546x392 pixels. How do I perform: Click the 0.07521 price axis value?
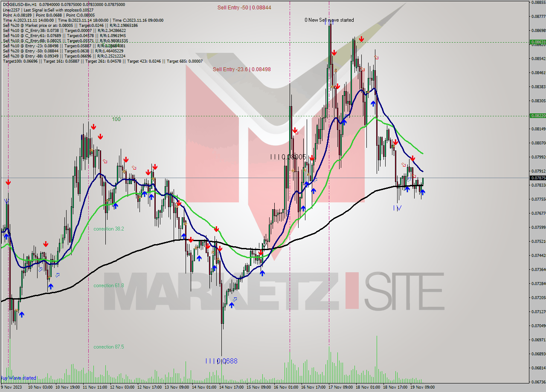(538, 241)
